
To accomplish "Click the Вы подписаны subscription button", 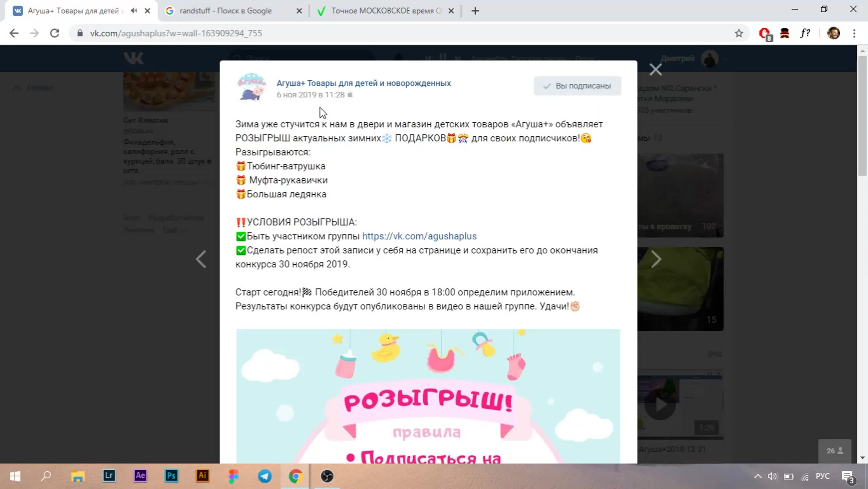I will pyautogui.click(x=577, y=86).
